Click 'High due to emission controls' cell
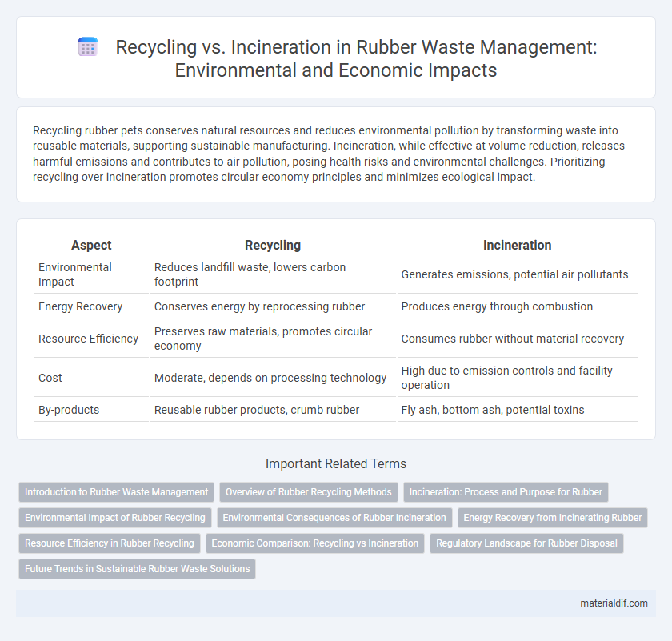 pos(518,378)
